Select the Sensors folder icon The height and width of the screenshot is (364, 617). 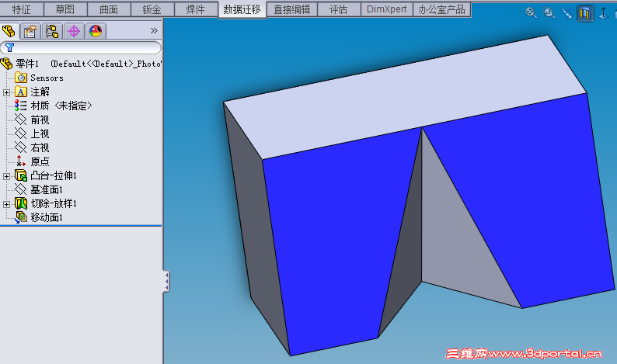[x=21, y=78]
